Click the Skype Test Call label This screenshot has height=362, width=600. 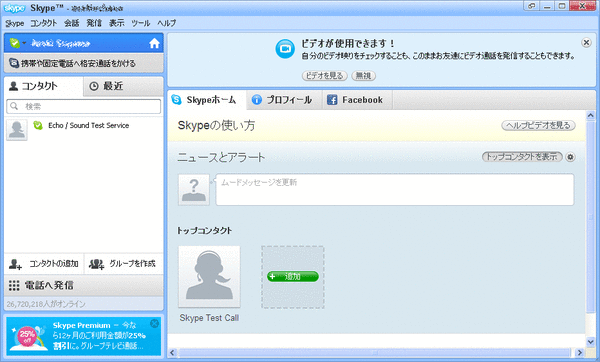pos(209,318)
